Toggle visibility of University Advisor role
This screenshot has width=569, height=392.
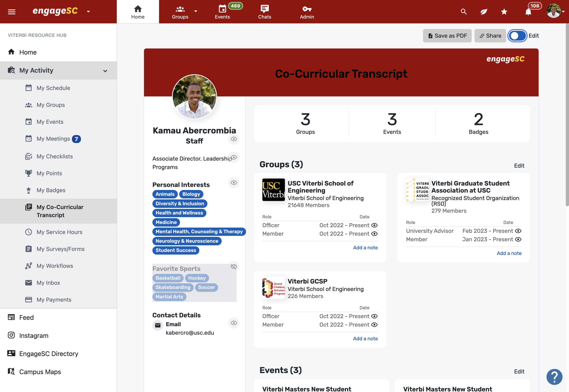(x=518, y=231)
